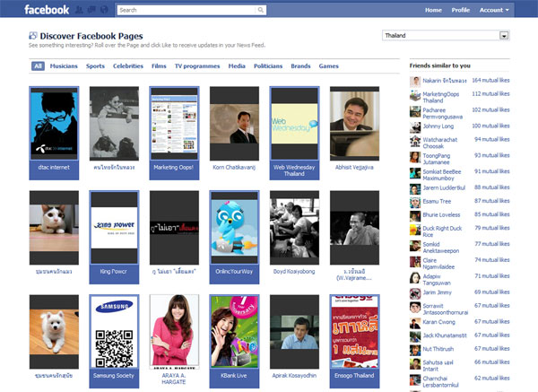Image resolution: width=538 pixels, height=392 pixels.
Task: Click MarketingOops Thailand friend avatar
Action: 415,95
